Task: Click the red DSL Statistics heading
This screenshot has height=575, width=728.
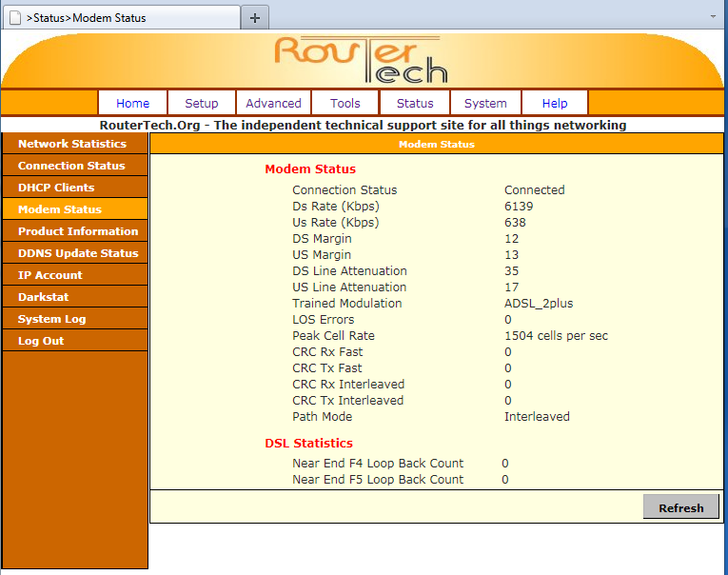Action: pos(308,443)
